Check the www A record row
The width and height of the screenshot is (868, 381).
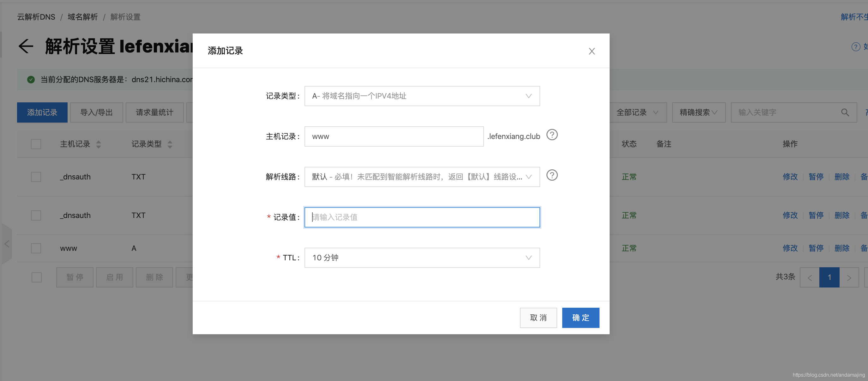click(x=36, y=248)
